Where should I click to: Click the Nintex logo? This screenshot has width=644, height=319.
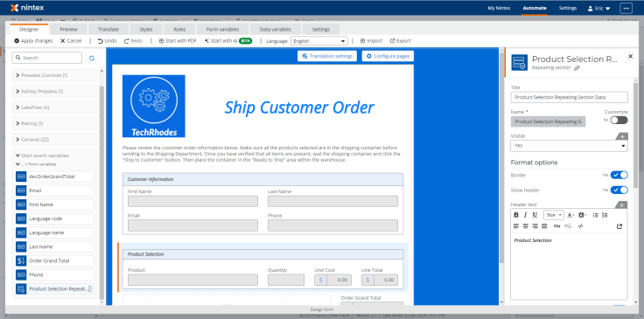coord(27,8)
